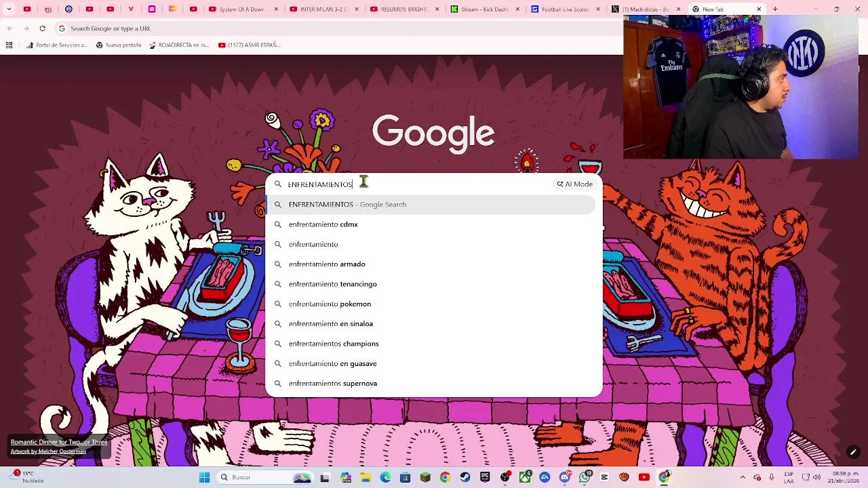
Task: Open File Explorer from taskbar
Action: click(365, 477)
